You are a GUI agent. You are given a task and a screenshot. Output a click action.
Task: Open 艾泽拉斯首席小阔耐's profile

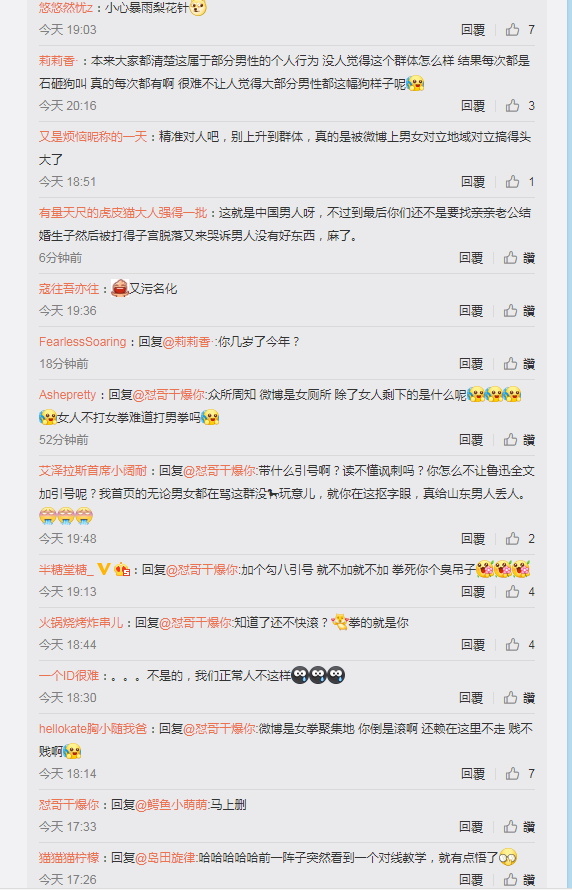(x=93, y=471)
